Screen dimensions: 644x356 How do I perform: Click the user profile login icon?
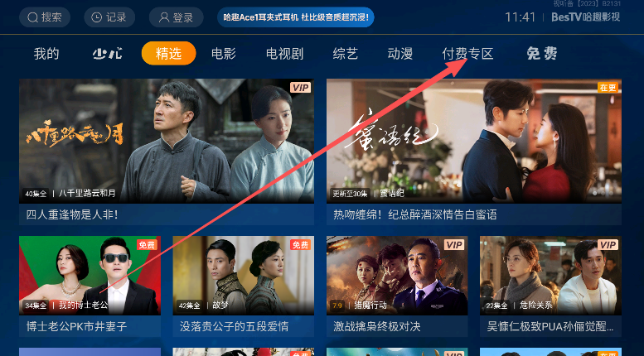coord(164,17)
